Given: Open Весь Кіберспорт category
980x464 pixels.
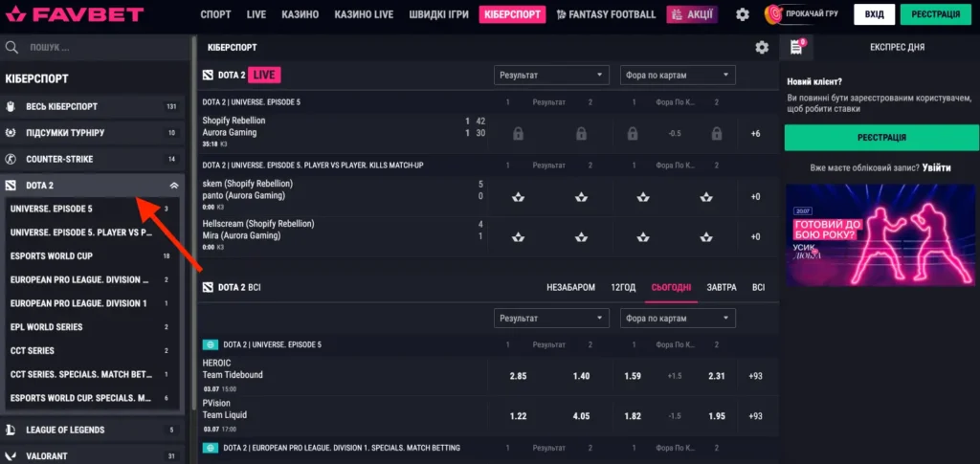Looking at the screenshot, I should tap(92, 107).
